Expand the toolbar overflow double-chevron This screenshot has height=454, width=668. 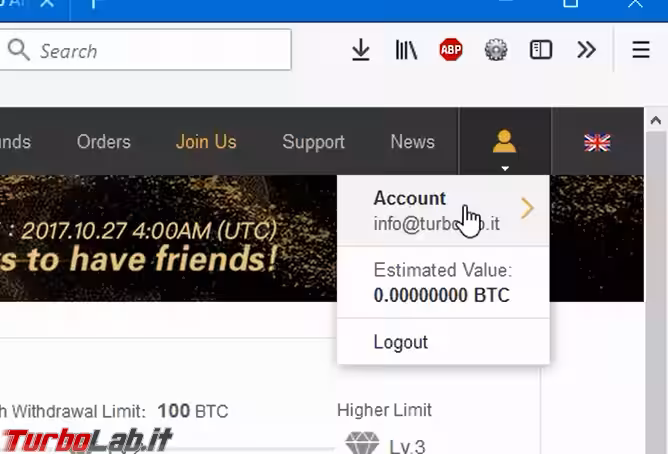pos(586,50)
